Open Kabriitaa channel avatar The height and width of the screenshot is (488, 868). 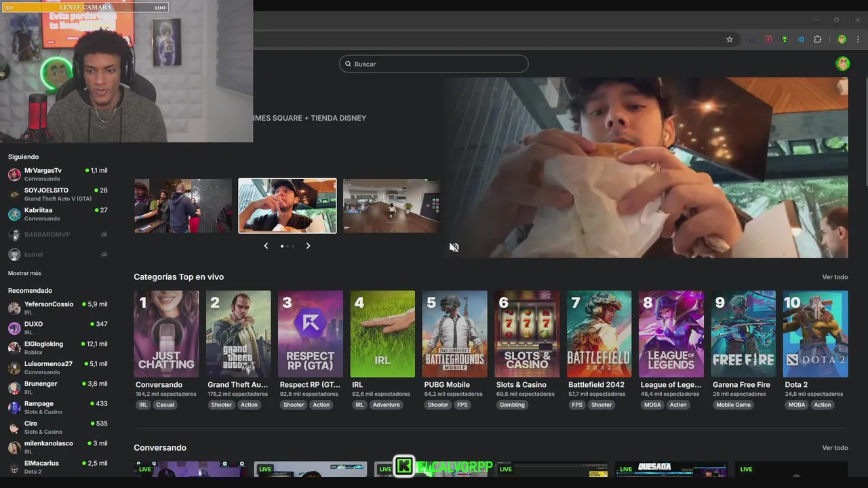[x=14, y=214]
